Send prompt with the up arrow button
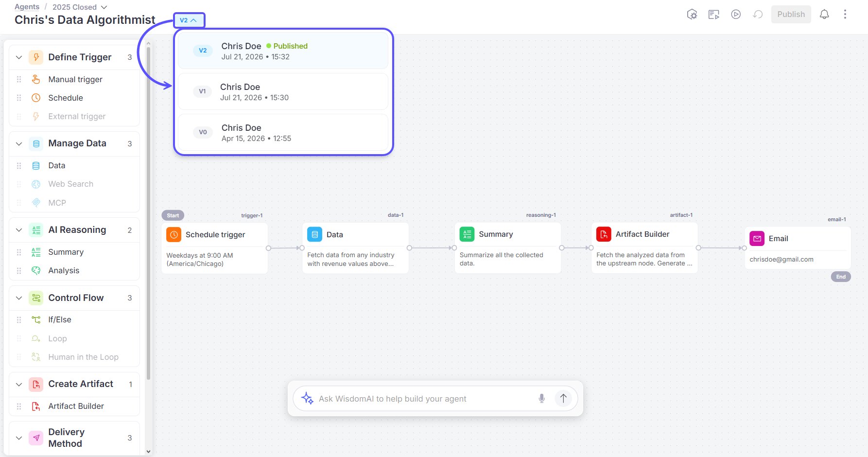Image resolution: width=868 pixels, height=457 pixels. coord(563,399)
